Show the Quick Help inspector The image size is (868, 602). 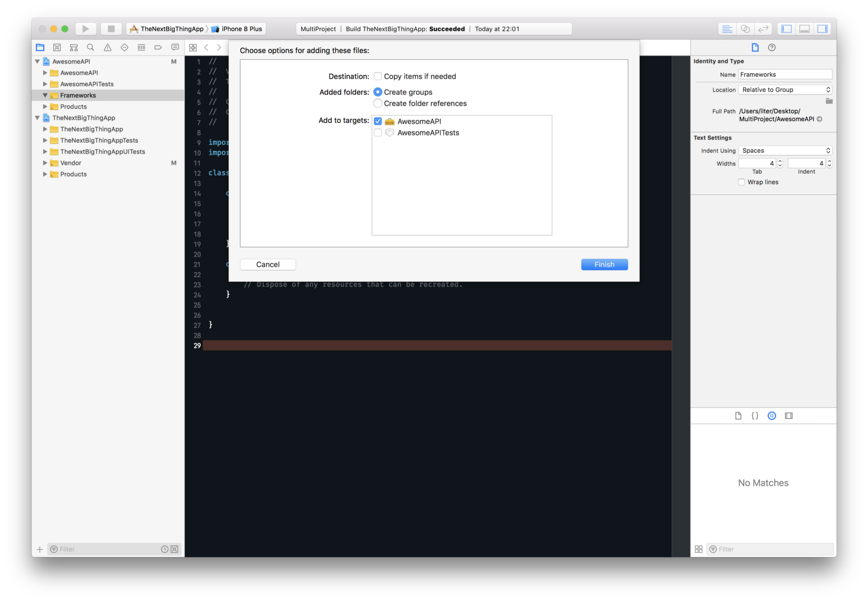772,47
